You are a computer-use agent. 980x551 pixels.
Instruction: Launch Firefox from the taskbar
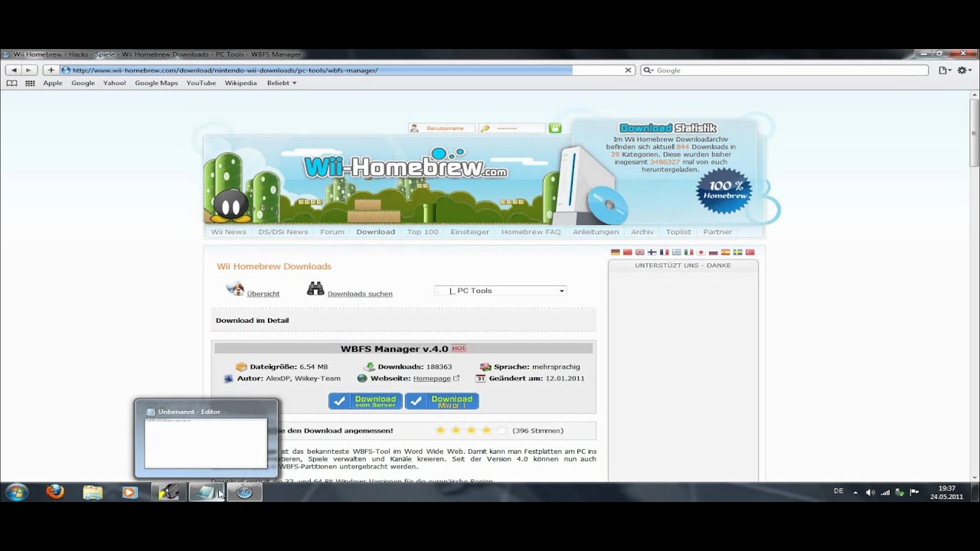tap(55, 492)
